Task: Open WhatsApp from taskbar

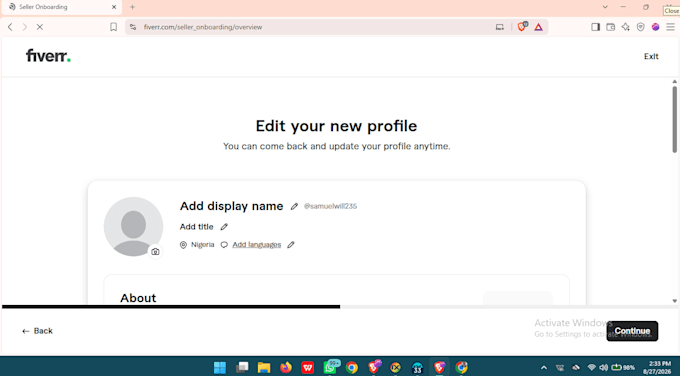Action: coord(330,367)
